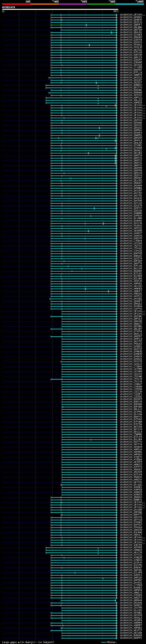Screen dimensions: 146x644
Task: Select the UniRef100_Q84LN3 label
Action: [131, 143]
